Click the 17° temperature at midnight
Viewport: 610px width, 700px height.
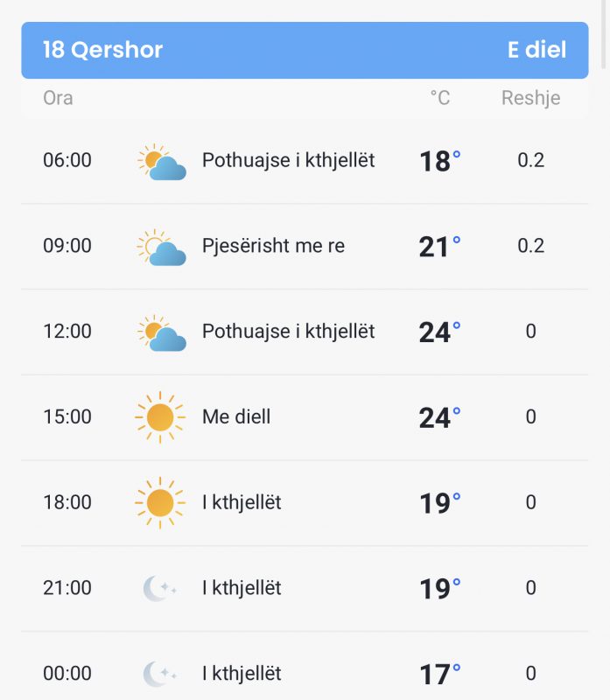coord(440,674)
